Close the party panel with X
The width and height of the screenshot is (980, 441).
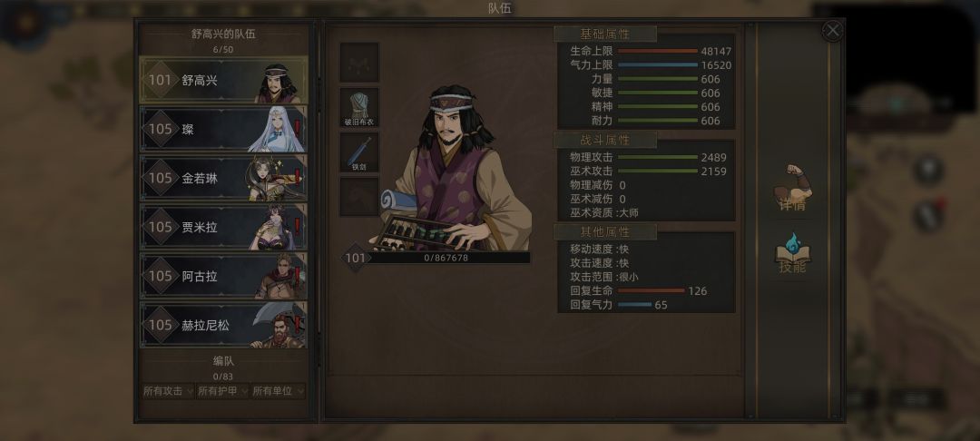point(832,31)
